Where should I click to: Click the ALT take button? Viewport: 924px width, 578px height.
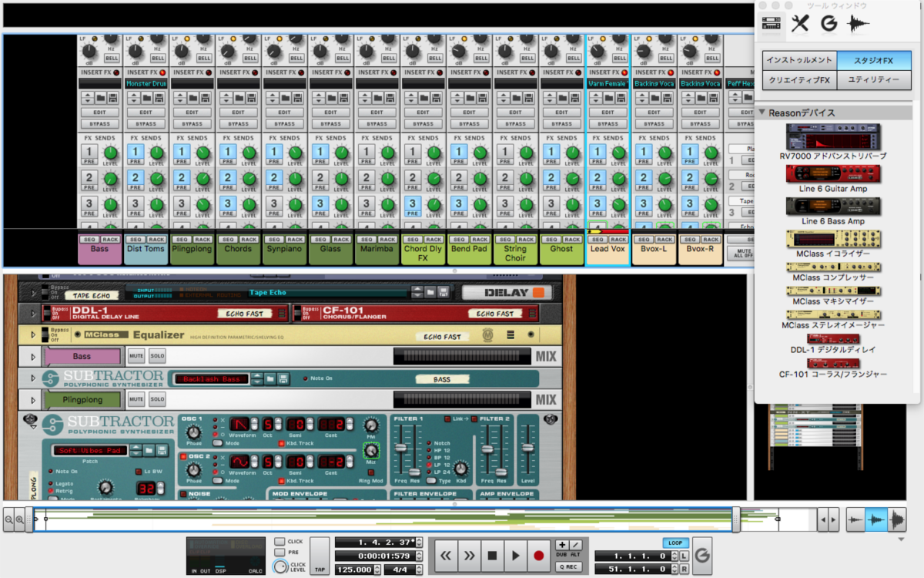tap(576, 545)
